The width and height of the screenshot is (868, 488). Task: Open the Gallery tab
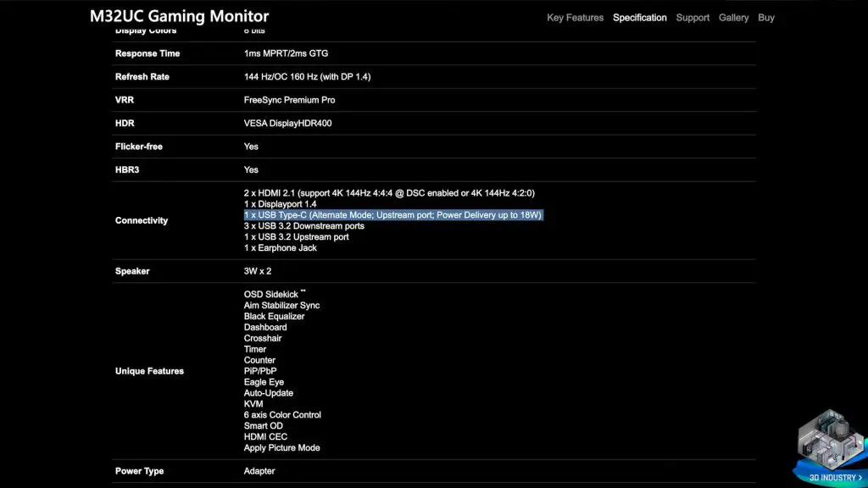[733, 18]
